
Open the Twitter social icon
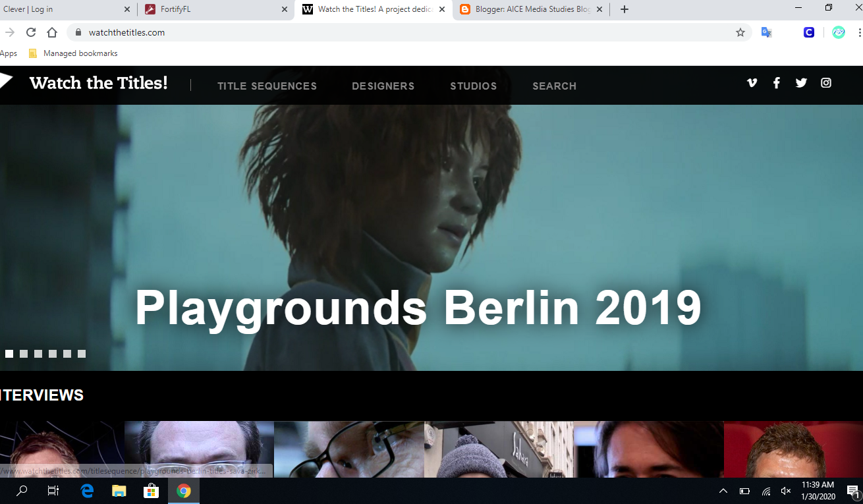(801, 83)
